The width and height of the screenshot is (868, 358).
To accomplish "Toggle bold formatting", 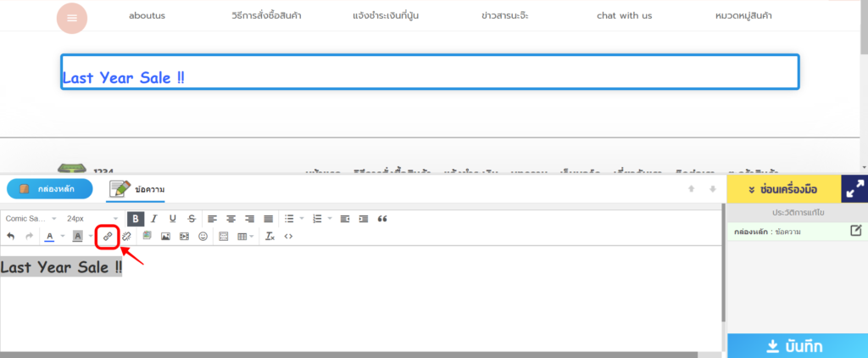I will click(135, 219).
